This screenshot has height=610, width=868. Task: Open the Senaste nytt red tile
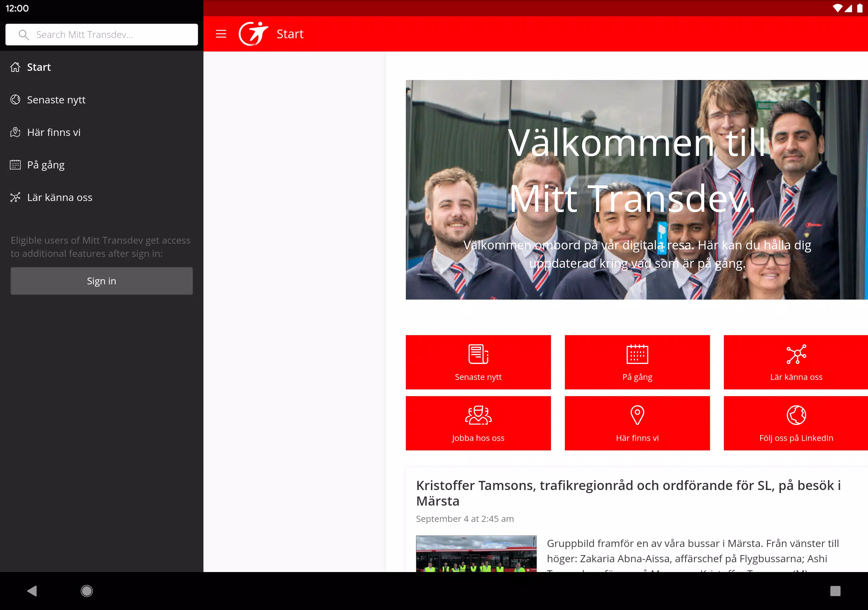click(478, 362)
